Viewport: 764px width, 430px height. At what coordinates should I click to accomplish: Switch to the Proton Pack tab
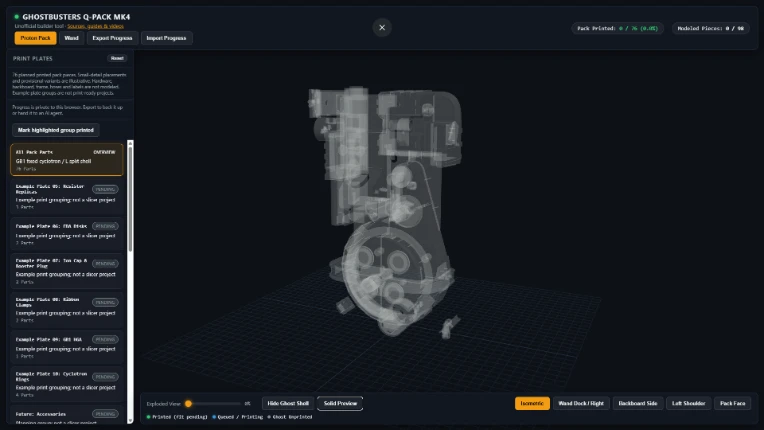(35, 38)
